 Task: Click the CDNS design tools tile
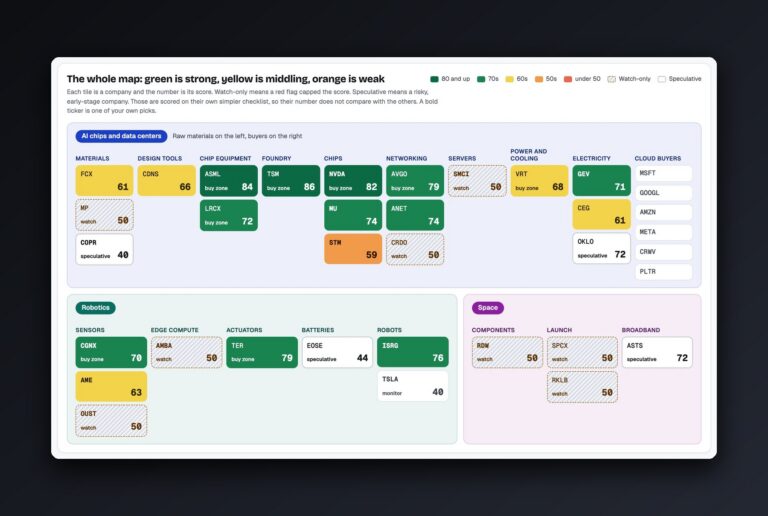(x=167, y=181)
